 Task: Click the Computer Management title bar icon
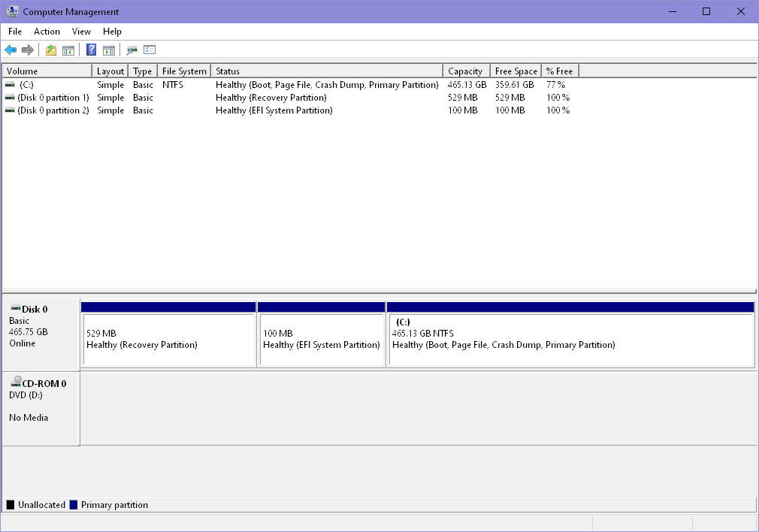coord(13,11)
